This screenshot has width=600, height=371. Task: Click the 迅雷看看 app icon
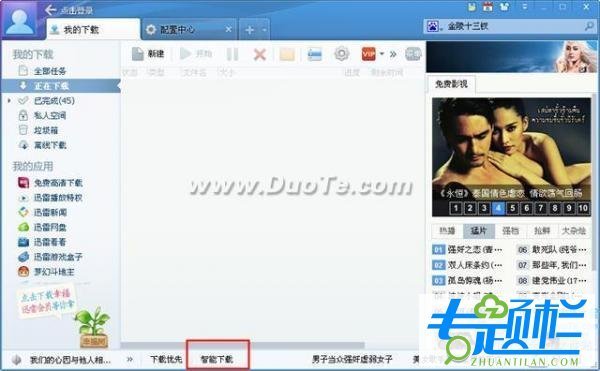23,242
